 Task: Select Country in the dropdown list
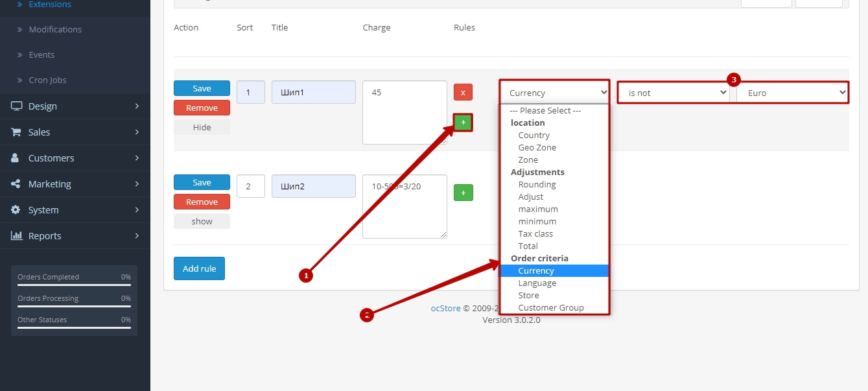pyautogui.click(x=554, y=135)
